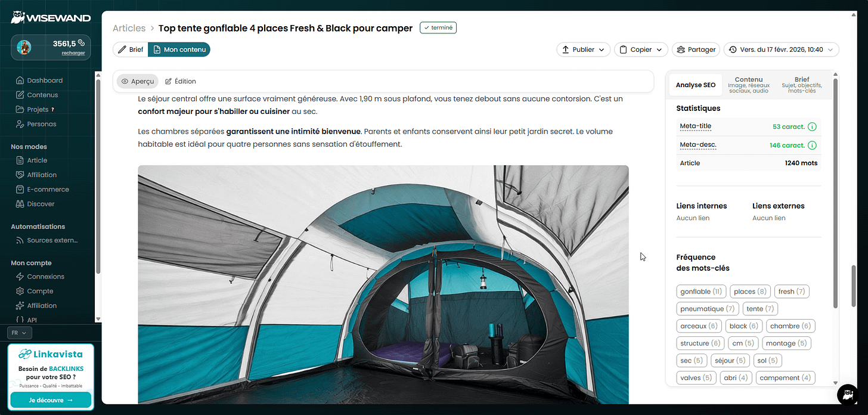The width and height of the screenshot is (868, 415).
Task: Click the montage (5) keyword tag
Action: click(786, 343)
